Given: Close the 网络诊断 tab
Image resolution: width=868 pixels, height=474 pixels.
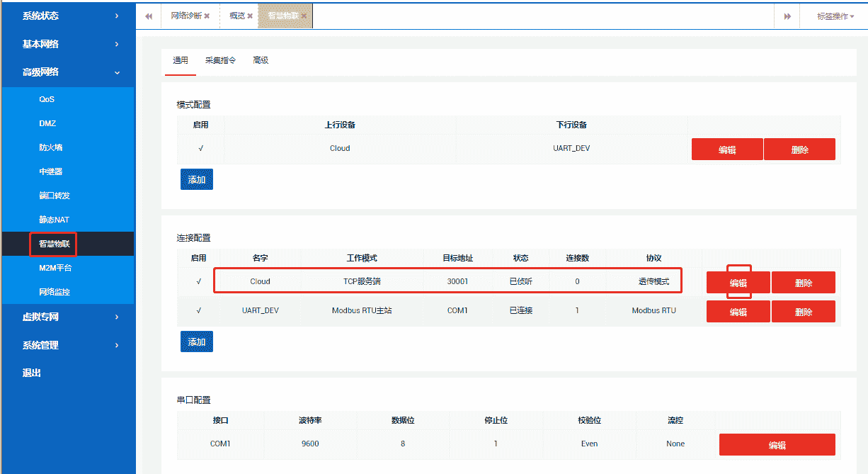Looking at the screenshot, I should pyautogui.click(x=207, y=16).
